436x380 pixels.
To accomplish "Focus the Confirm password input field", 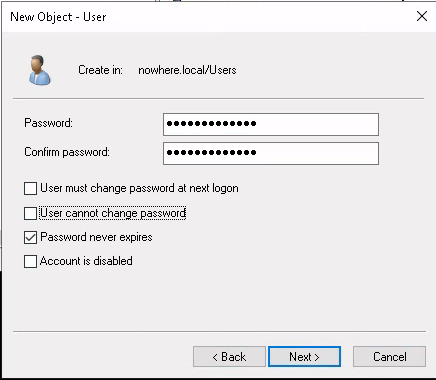I will click(271, 153).
